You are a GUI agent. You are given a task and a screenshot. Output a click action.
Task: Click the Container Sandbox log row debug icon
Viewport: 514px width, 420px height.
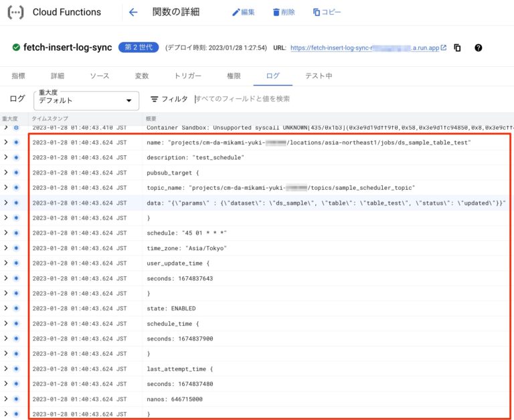coord(16,128)
